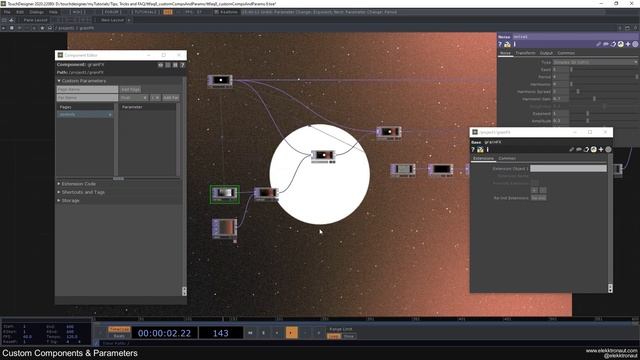This screenshot has height=360, width=640.
Task: Click the Par Name input field
Action: point(87,98)
